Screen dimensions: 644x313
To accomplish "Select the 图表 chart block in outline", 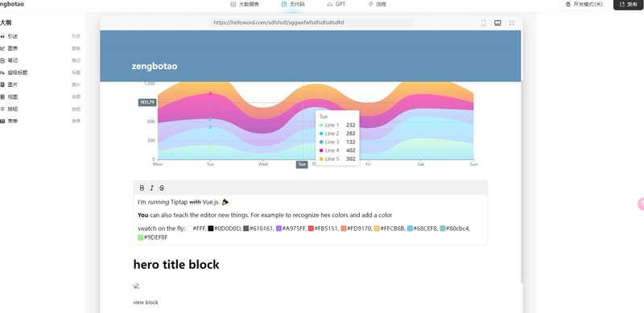I will coord(40,48).
